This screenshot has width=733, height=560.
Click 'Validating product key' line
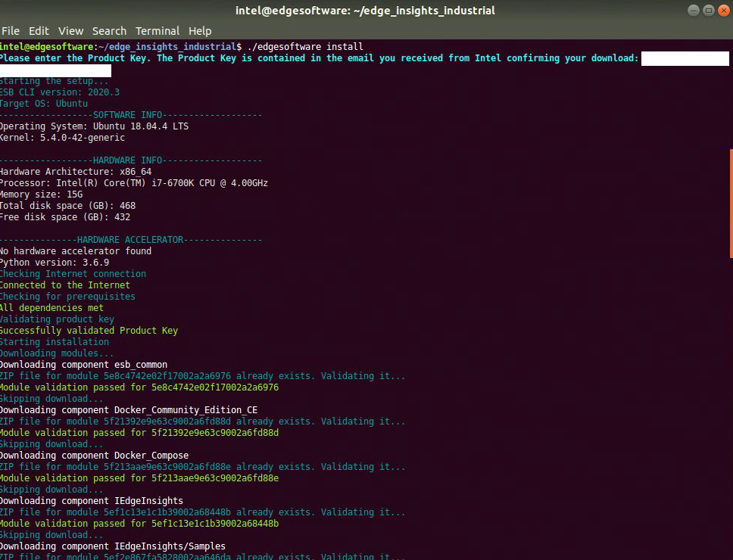[x=57, y=319]
